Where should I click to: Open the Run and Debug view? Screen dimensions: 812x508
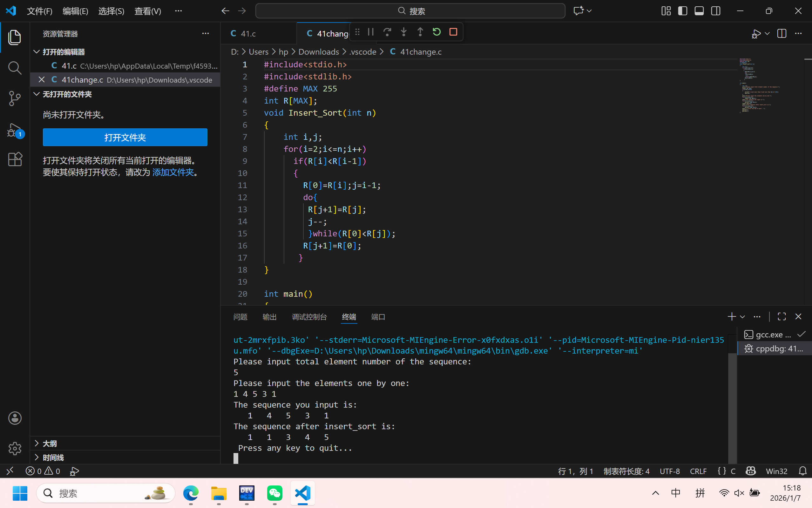[x=14, y=130]
